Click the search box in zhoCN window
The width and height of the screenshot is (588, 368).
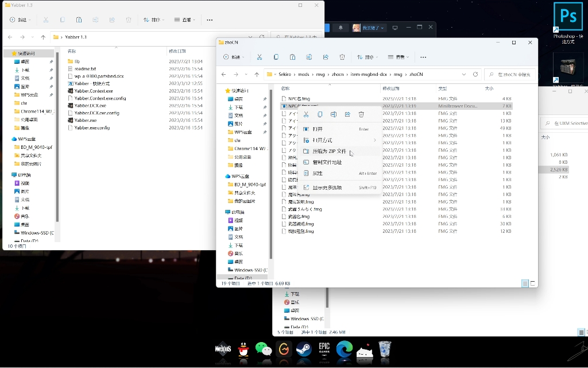(509, 74)
